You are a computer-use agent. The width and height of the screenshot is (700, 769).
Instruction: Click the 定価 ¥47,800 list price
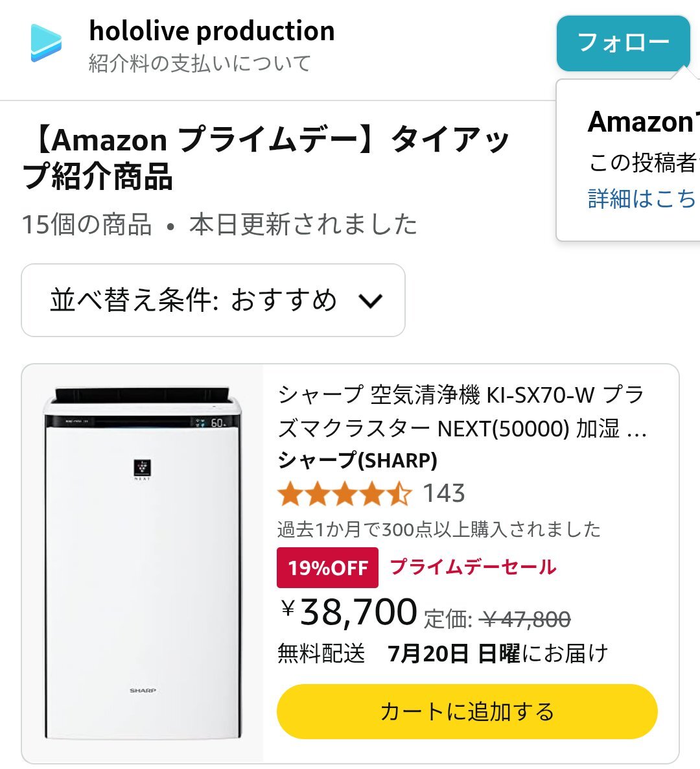tap(497, 619)
